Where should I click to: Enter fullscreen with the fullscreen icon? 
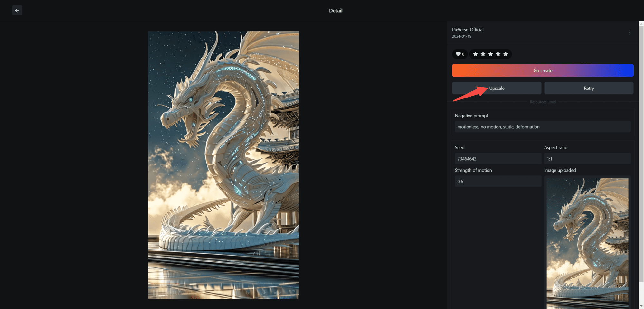pyautogui.click(x=292, y=293)
